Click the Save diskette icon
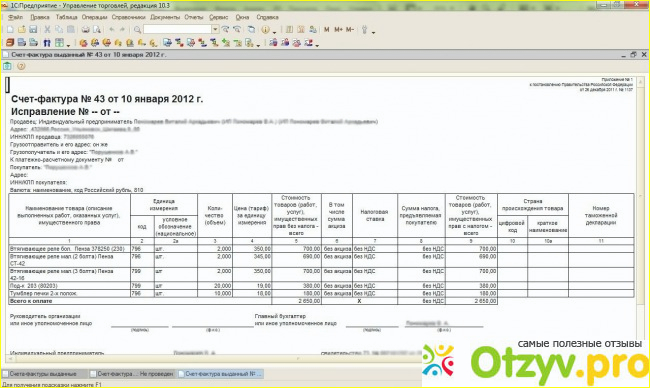650x388 pixels. pyautogui.click(x=34, y=29)
